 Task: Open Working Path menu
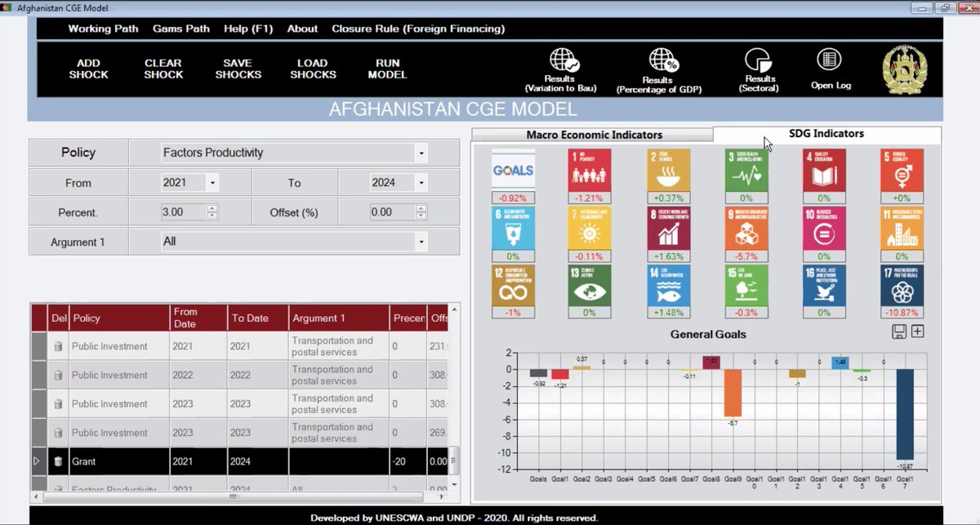[x=103, y=29]
